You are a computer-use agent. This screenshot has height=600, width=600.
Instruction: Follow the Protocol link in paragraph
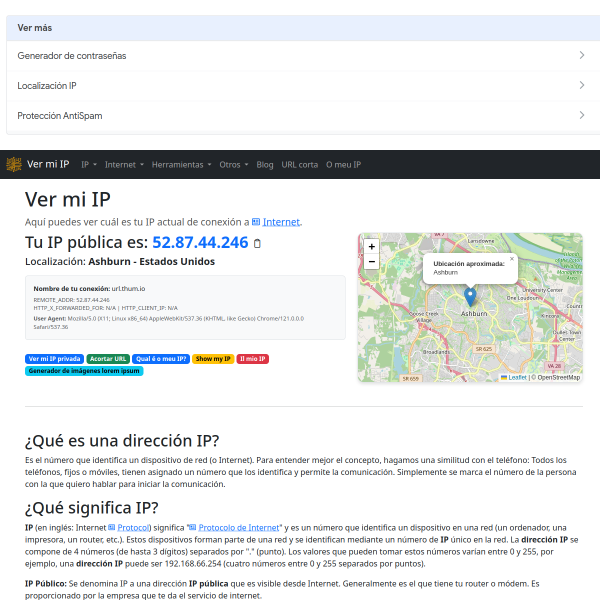(132, 528)
